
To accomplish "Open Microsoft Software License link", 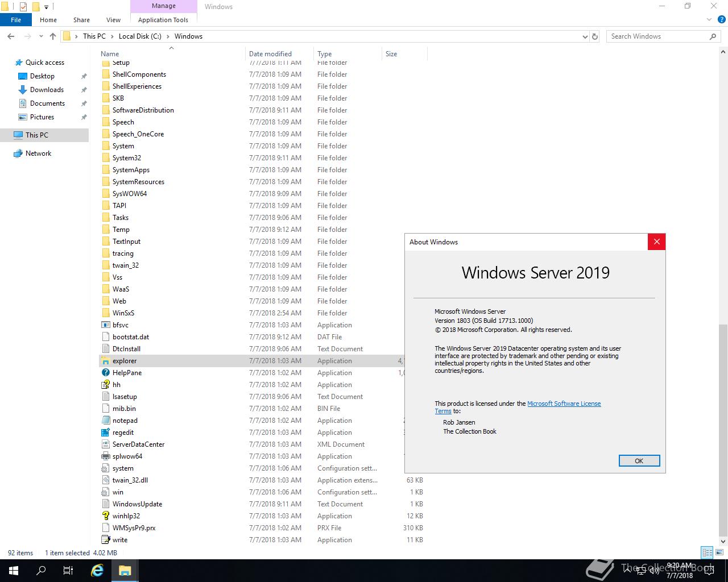I will click(x=564, y=404).
